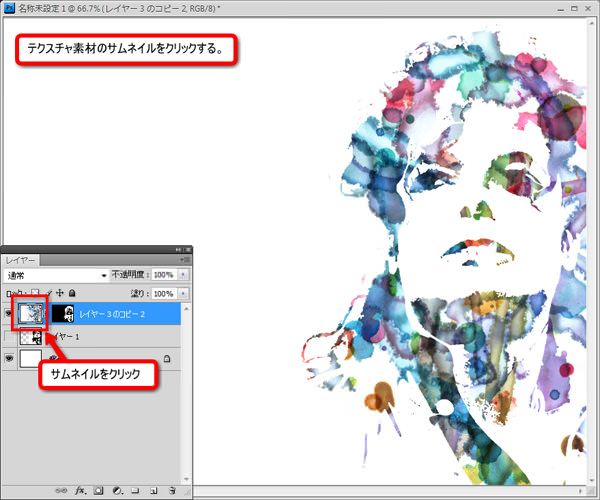Maximize the document window
This screenshot has width=600, height=500.
point(574,8)
